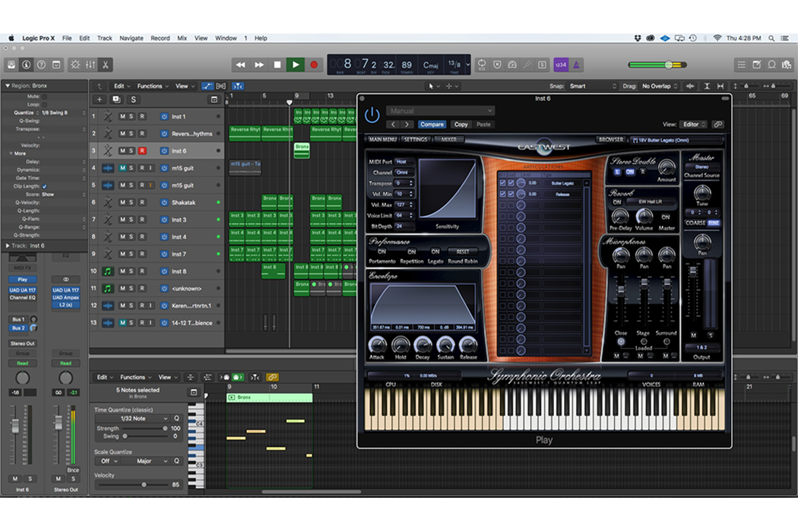The height and width of the screenshot is (532, 798).
Task: Open the Navigate menu
Action: coord(131,38)
